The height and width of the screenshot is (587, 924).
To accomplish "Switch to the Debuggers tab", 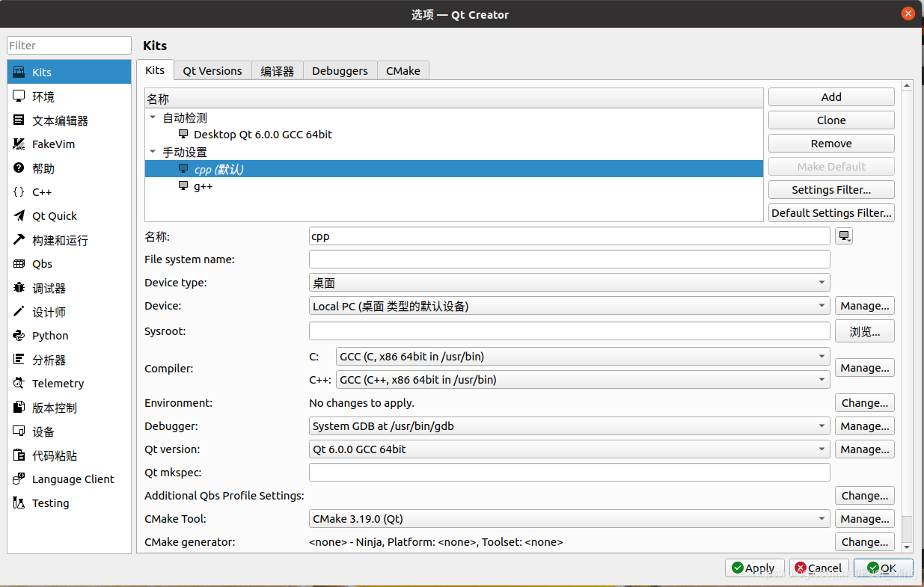I will point(340,71).
